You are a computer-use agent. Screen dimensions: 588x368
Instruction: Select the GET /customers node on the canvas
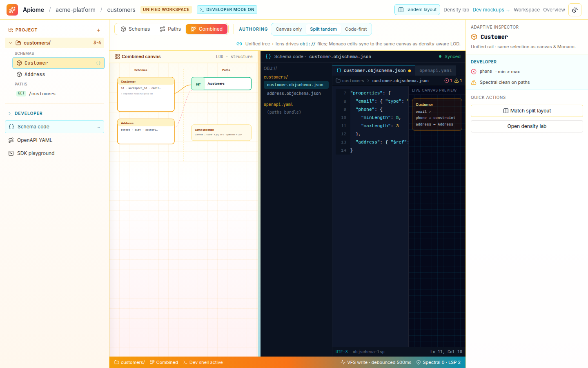coord(221,84)
